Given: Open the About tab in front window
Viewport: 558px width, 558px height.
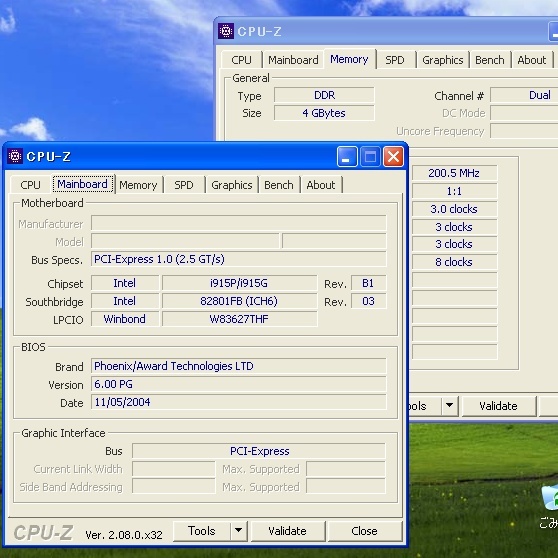Looking at the screenshot, I should tap(321, 185).
